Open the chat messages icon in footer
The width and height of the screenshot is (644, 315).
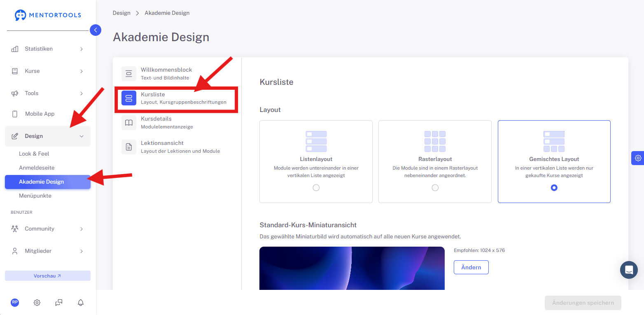coord(59,303)
